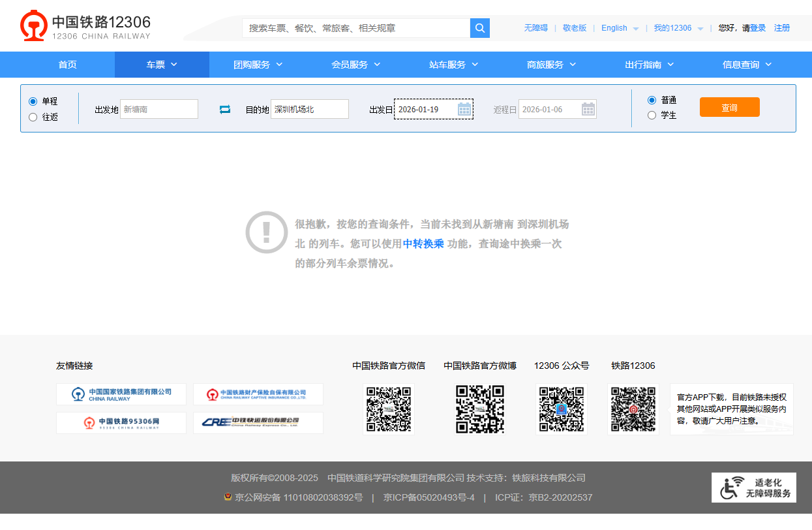Open the 中转换乘 transfer search link

[423, 243]
